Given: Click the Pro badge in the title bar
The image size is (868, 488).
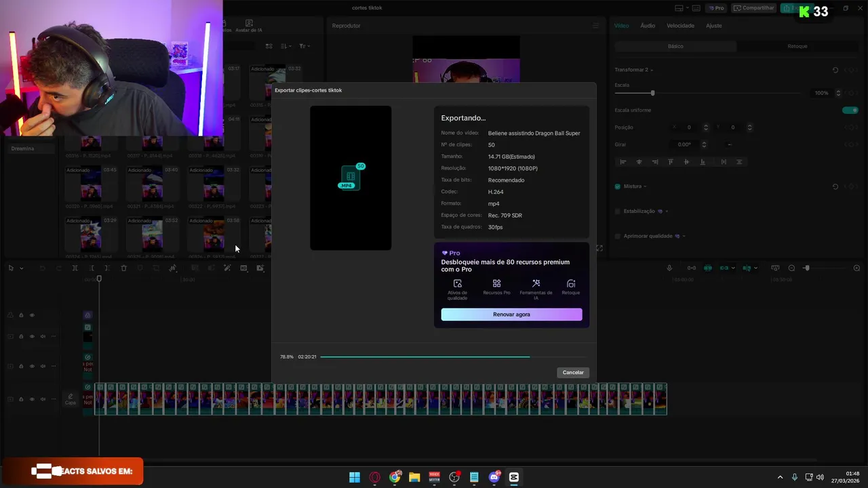Looking at the screenshot, I should [x=716, y=8].
